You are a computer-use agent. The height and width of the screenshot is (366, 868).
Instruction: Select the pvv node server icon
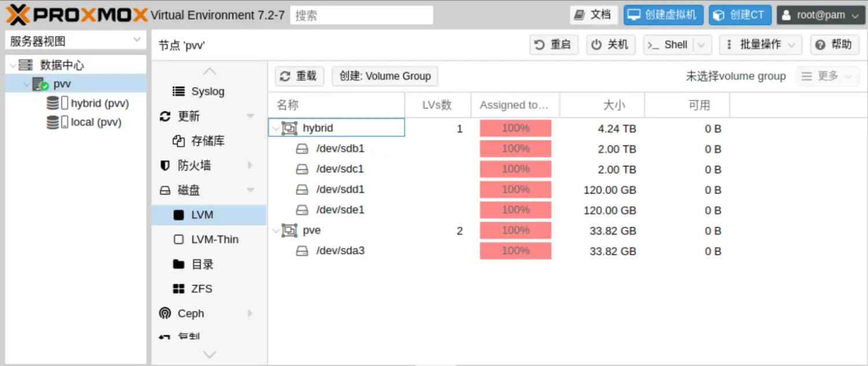40,85
